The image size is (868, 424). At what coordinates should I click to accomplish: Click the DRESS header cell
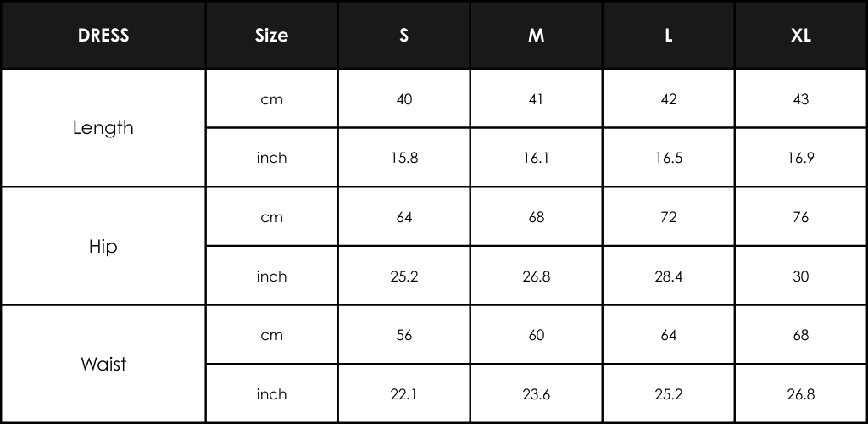click(103, 35)
